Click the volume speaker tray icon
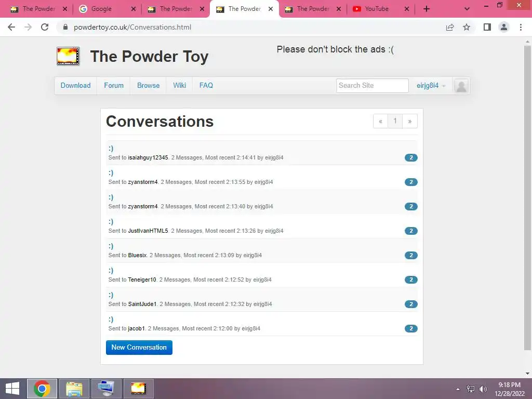Screen dimensions: 532x399 [483, 389]
